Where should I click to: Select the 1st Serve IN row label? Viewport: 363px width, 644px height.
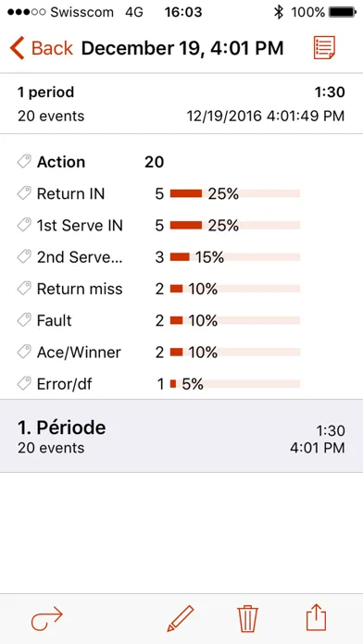80,226
